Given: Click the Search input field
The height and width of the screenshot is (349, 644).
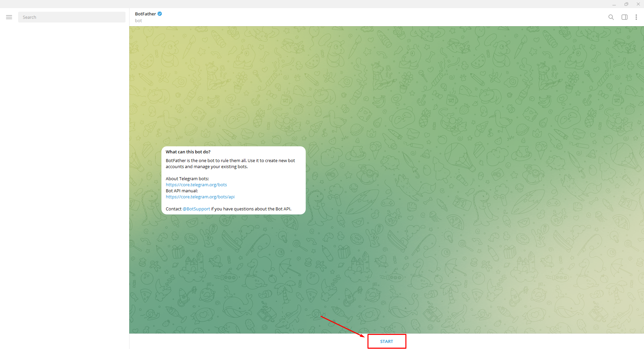Looking at the screenshot, I should click(x=72, y=17).
